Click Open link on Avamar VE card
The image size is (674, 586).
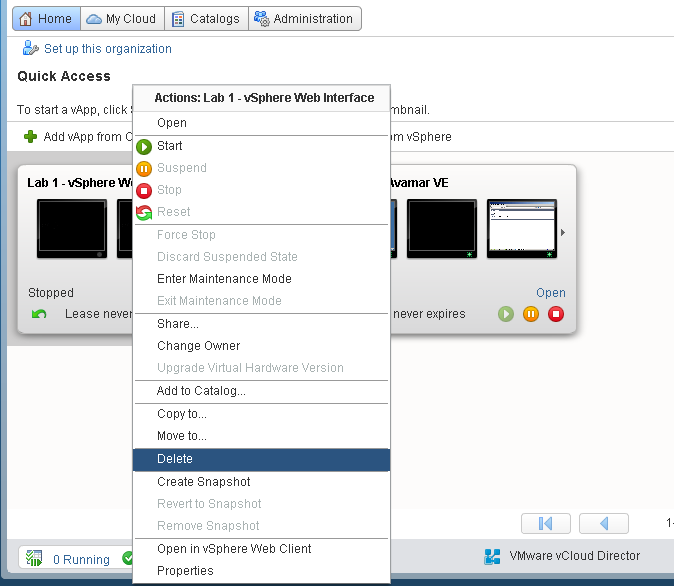(551, 293)
